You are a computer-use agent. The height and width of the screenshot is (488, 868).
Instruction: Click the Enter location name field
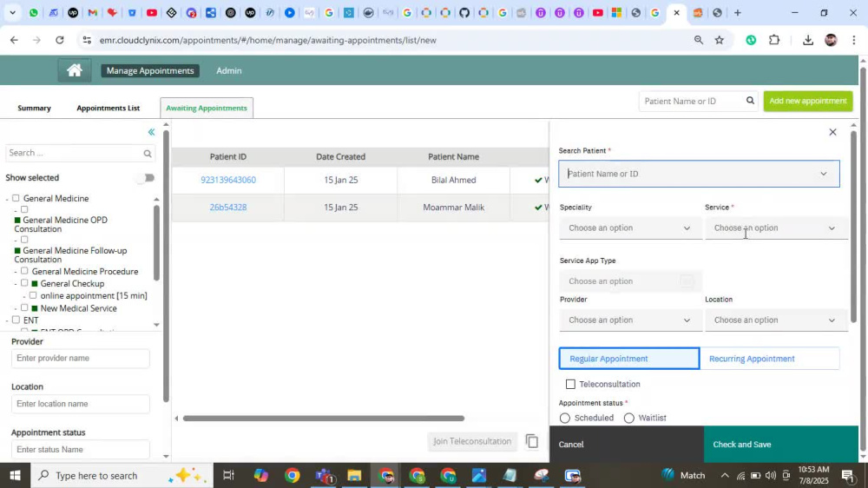pos(80,404)
